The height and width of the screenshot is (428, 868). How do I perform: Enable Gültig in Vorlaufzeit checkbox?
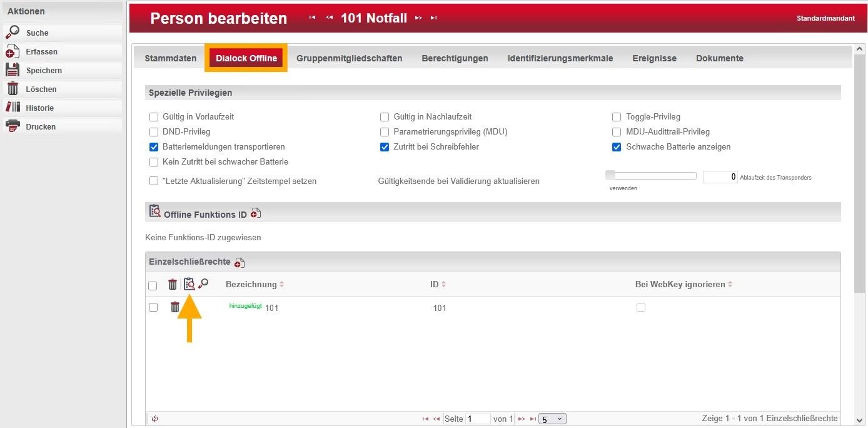click(x=154, y=117)
